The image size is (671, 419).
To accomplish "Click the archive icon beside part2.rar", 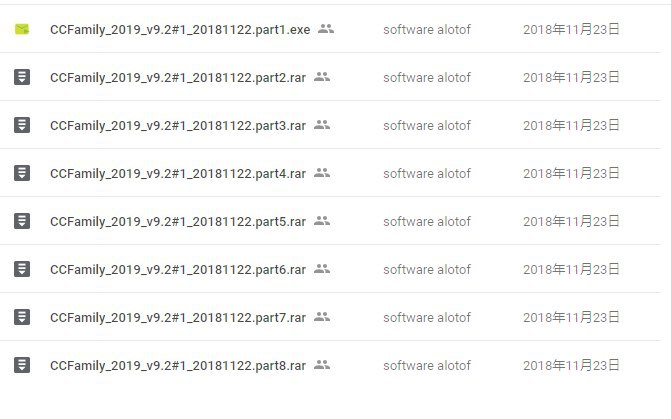I will 22,77.
